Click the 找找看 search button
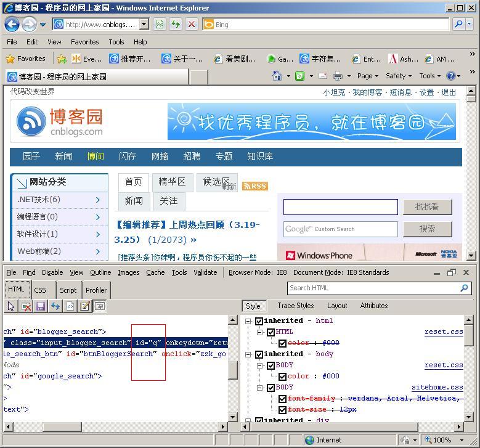This screenshot has height=448, width=480. (x=427, y=207)
